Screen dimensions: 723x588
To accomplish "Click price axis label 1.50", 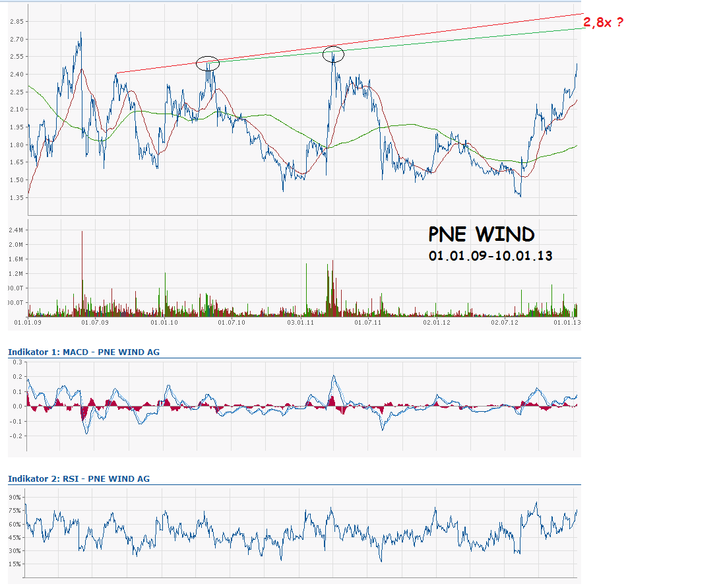I will click(x=16, y=180).
